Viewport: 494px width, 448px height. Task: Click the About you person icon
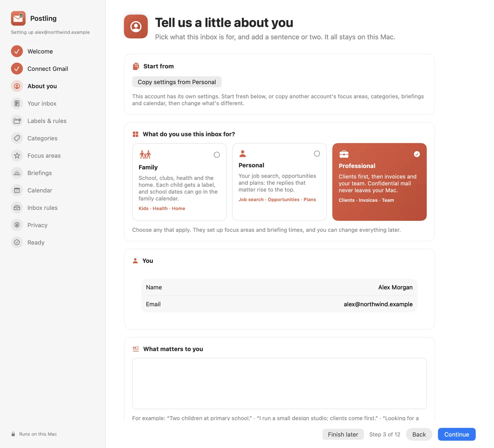pyautogui.click(x=17, y=86)
